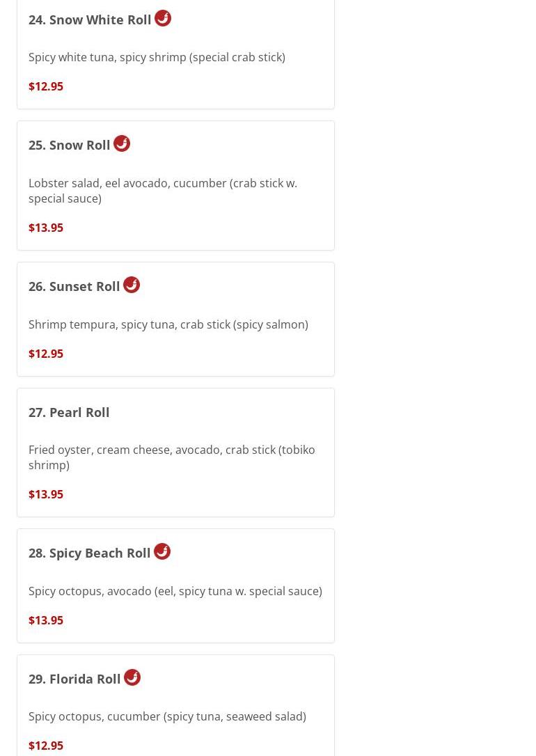Click the spicy icon next to Spicy Beach Roll
The width and height of the screenshot is (536, 756).
[x=162, y=551]
